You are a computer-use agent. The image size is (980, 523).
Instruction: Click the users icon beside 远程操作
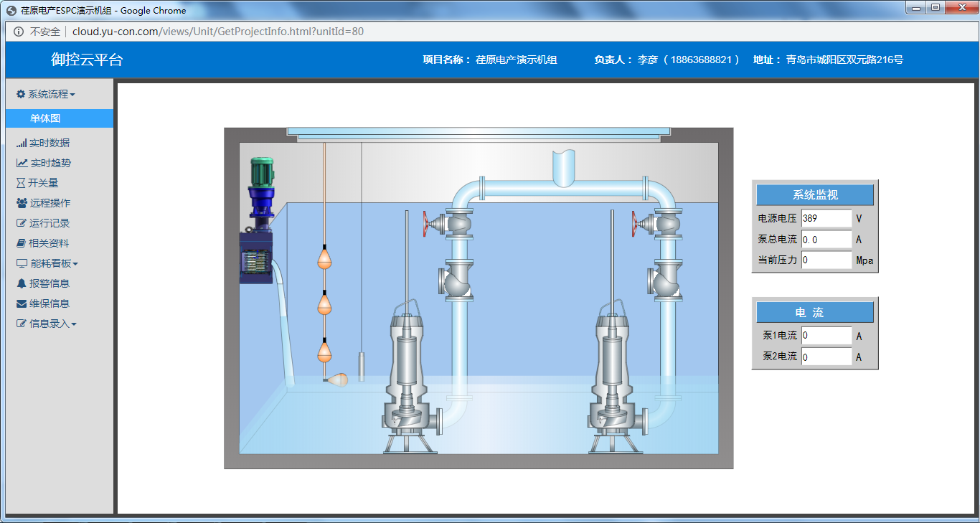(x=22, y=203)
